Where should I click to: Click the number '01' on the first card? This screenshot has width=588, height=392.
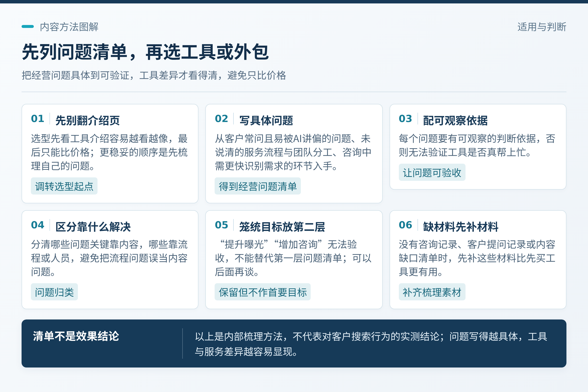[x=37, y=119]
